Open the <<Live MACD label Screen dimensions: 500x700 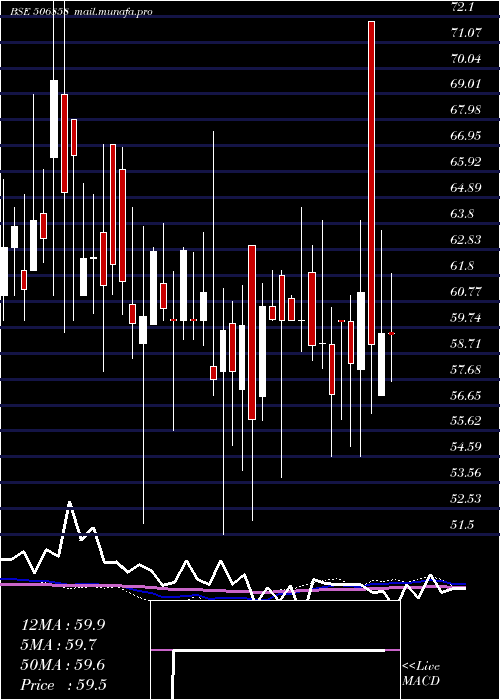point(421,674)
